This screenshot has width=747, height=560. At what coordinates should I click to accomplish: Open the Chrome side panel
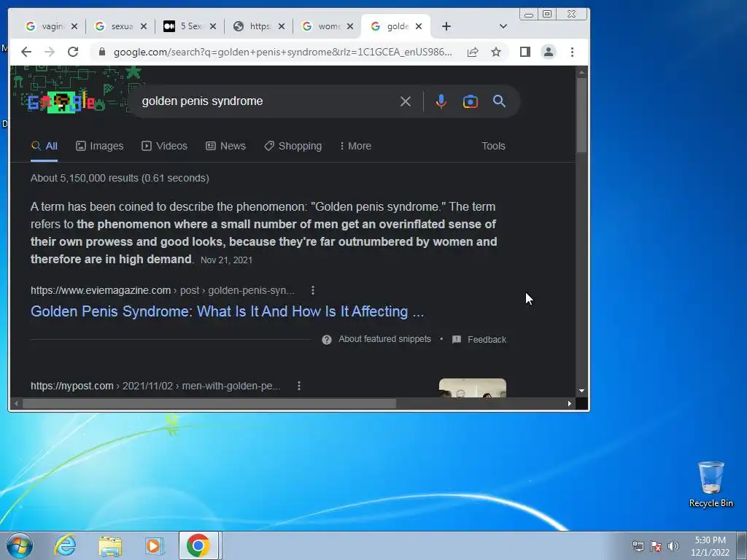pyautogui.click(x=525, y=52)
